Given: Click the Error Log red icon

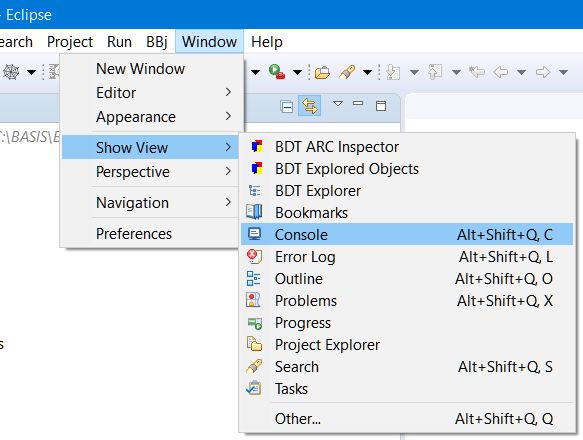Looking at the screenshot, I should pos(254,256).
